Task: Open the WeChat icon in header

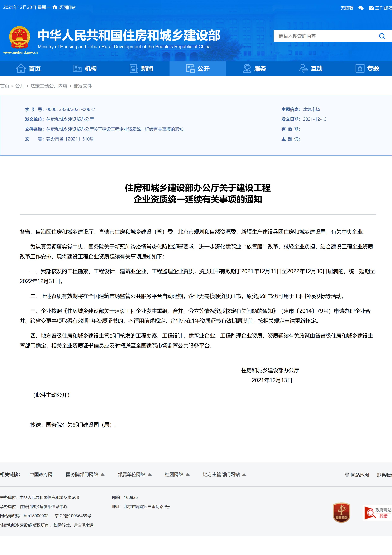Action: (361, 8)
